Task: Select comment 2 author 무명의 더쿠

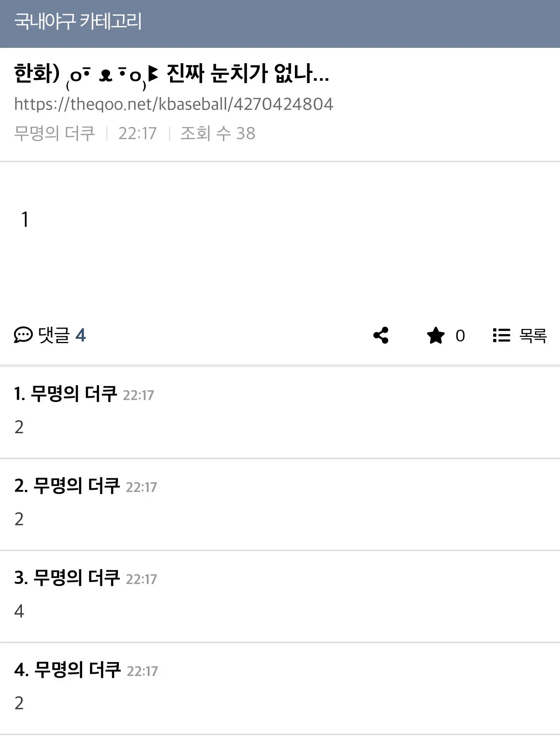Action: click(x=77, y=486)
